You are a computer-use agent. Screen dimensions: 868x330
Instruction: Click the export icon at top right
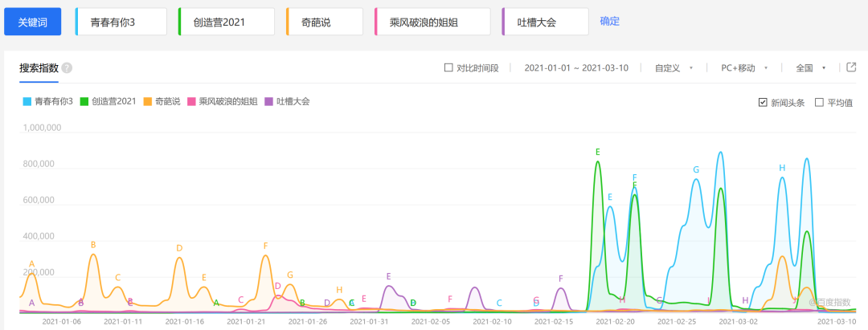point(851,67)
